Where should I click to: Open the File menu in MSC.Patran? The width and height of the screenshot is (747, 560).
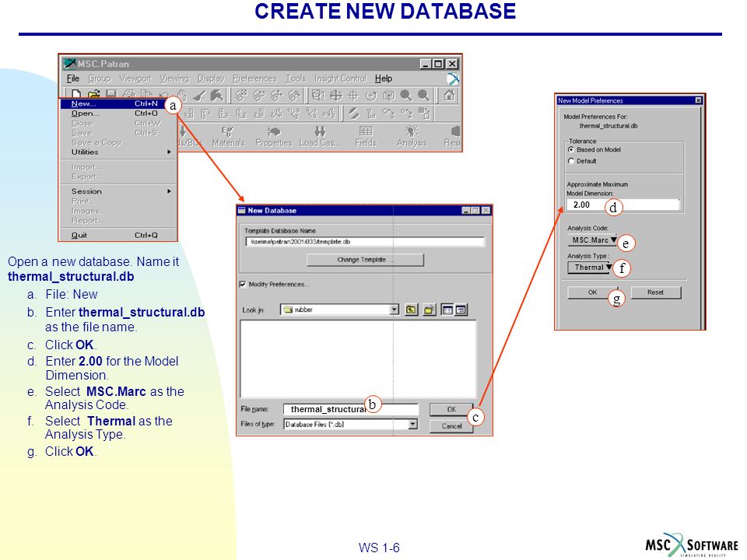click(73, 79)
